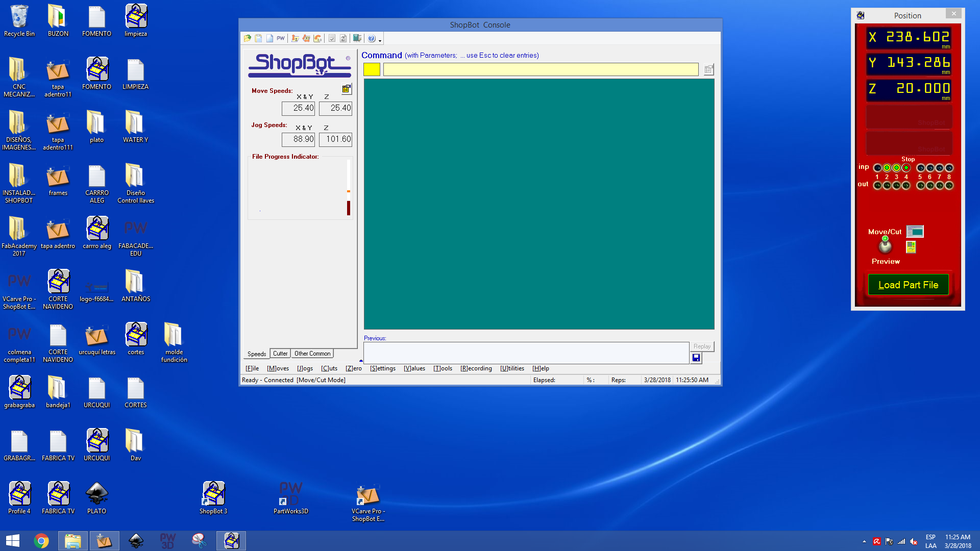Toggle output switch 1
980x551 pixels.
[x=877, y=186]
